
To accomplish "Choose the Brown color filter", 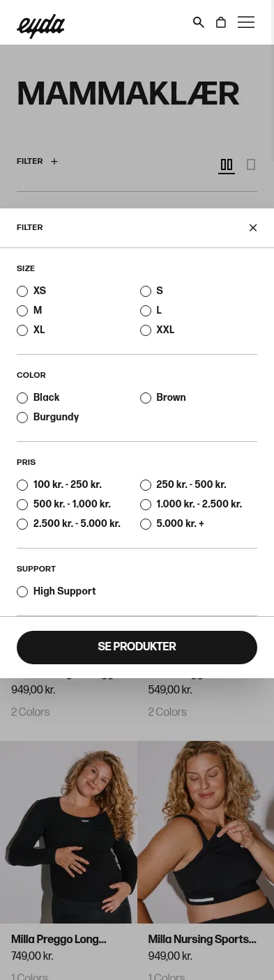I will 163,397.
